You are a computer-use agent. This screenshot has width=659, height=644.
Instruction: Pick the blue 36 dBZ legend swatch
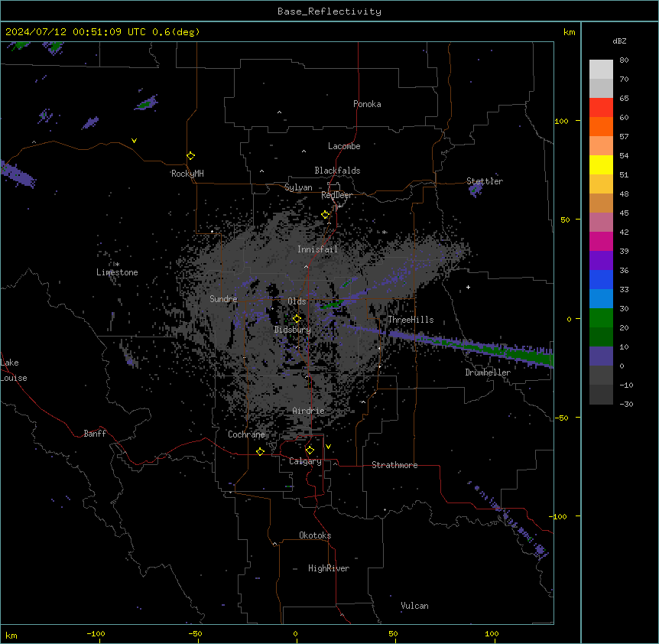coord(601,279)
